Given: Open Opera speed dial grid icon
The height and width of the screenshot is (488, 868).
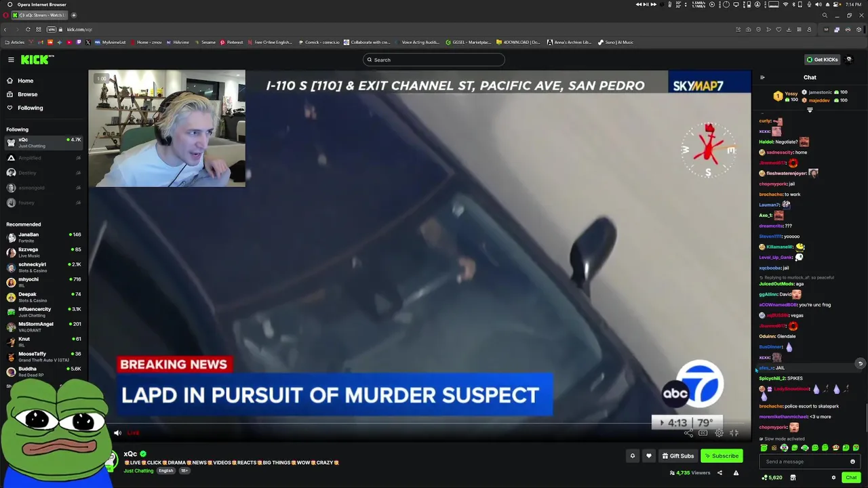Looking at the screenshot, I should 39,29.
